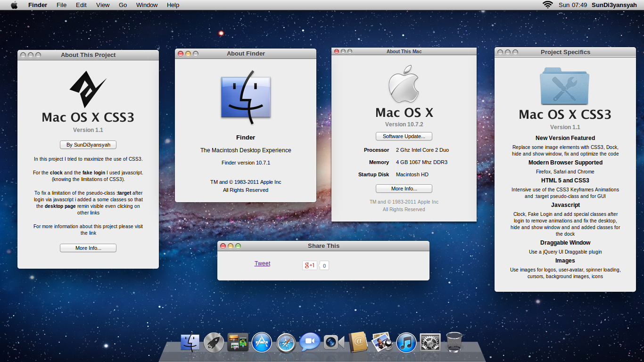Click the Modern Browser Supported heading
This screenshot has width=644, height=362.
tap(565, 163)
